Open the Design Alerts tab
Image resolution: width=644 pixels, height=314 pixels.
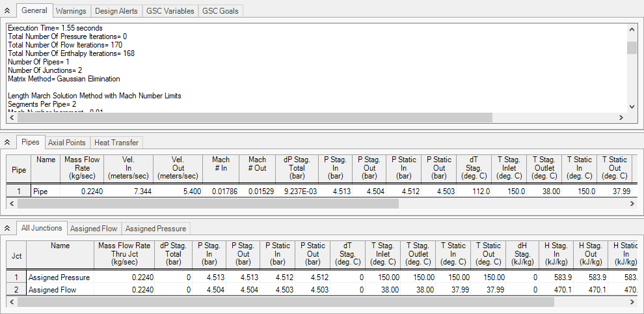pos(116,11)
